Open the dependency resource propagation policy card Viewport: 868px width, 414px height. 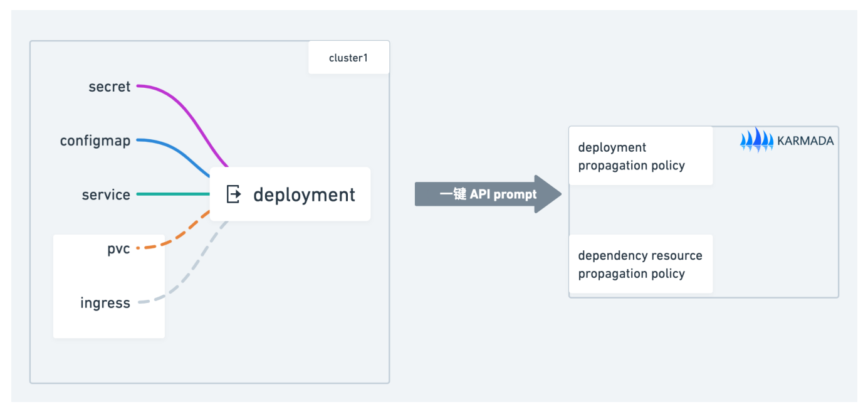640,264
